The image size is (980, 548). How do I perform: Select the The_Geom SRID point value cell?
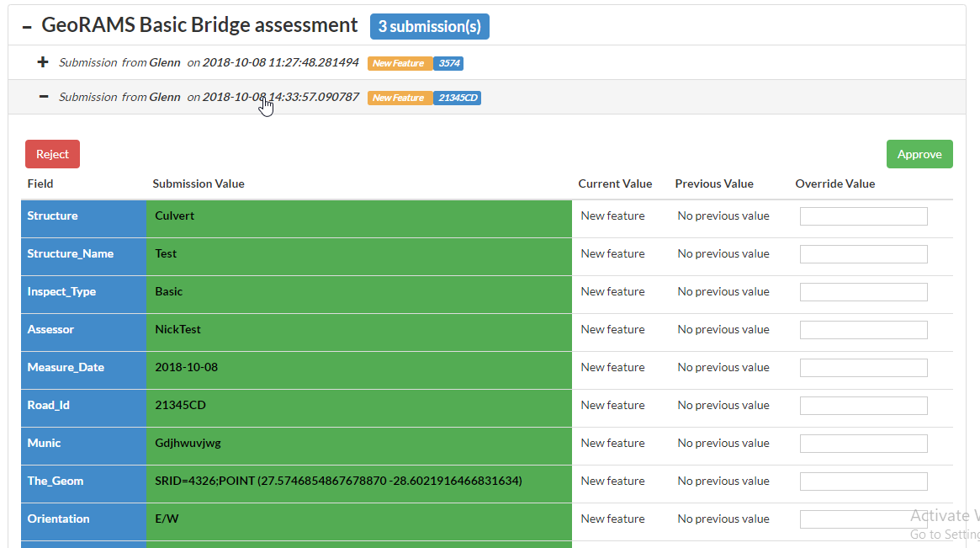[358, 481]
